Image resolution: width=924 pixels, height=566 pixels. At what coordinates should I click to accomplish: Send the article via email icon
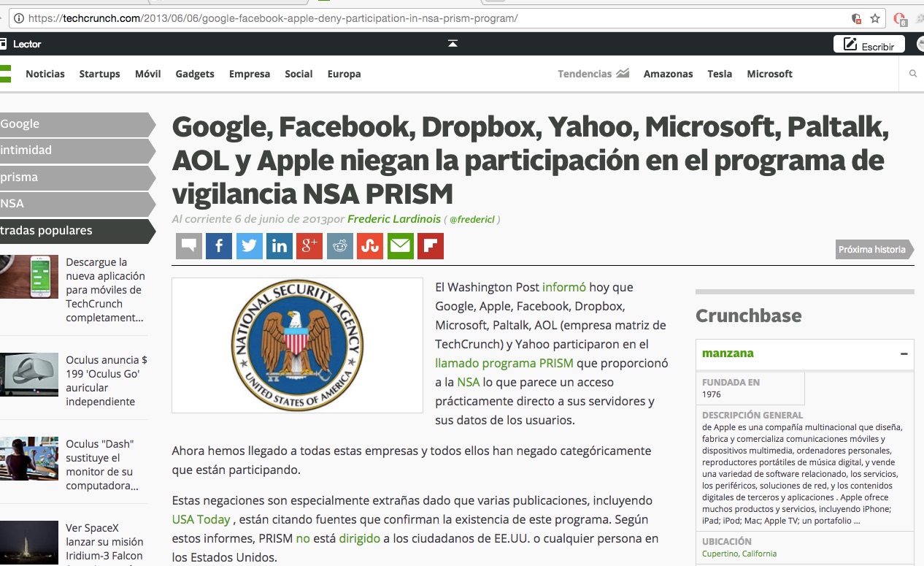tap(401, 246)
